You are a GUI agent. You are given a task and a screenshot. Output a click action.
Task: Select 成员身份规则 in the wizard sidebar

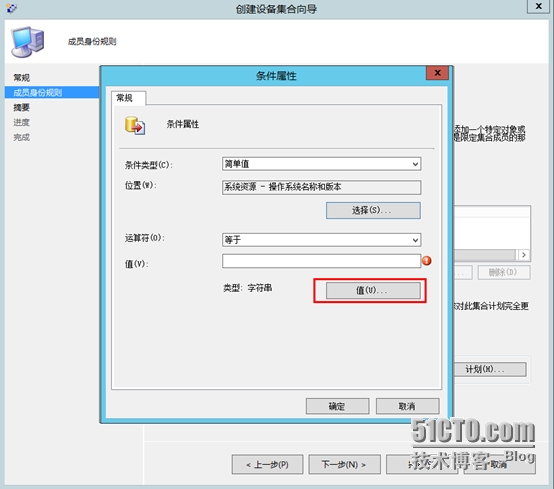(52, 93)
